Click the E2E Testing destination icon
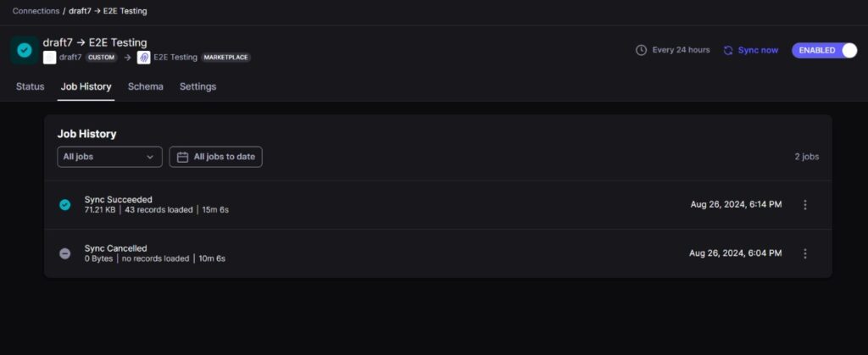The image size is (868, 355). (143, 58)
